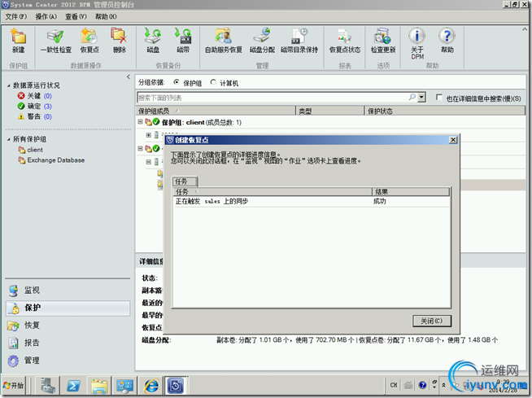Collapse the ribbon with top-right arrow
Screen dimensions: 532x398
(x=525, y=29)
